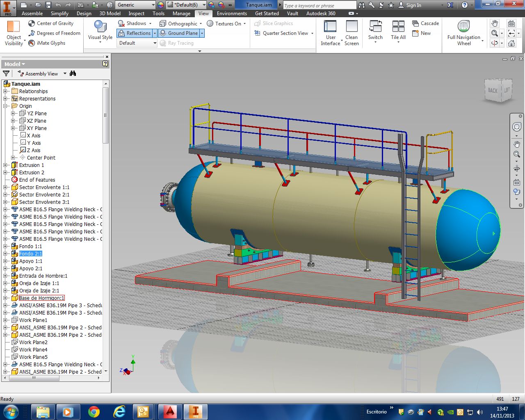Open the Visual Style tool
Viewport: 525px width, 420px height.
point(100,27)
